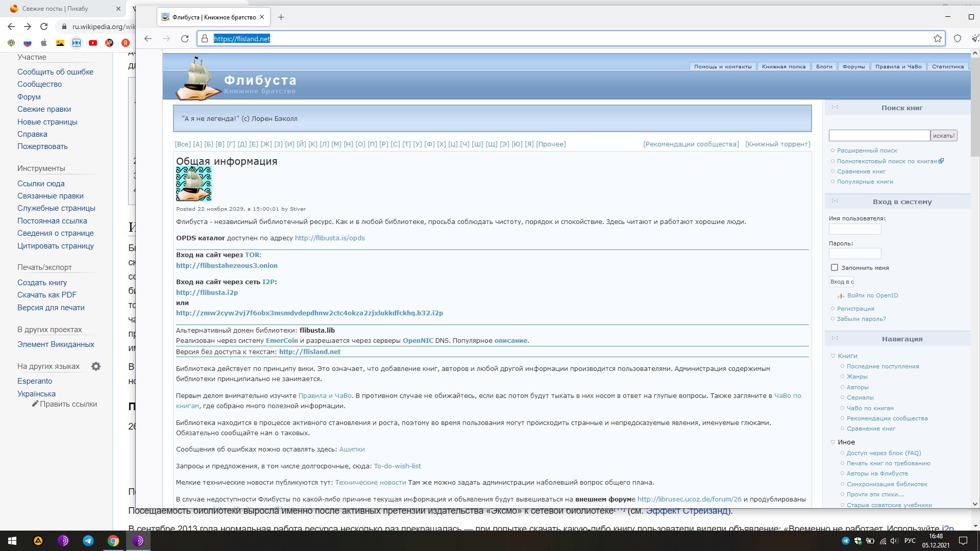Open Telegram from the taskbar
The image size is (980, 551).
(88, 541)
